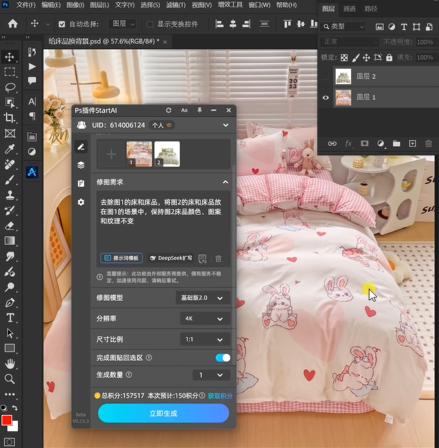Toggle the 自动选择 checkbox
Viewport: 439px width, 448px height.
point(62,24)
